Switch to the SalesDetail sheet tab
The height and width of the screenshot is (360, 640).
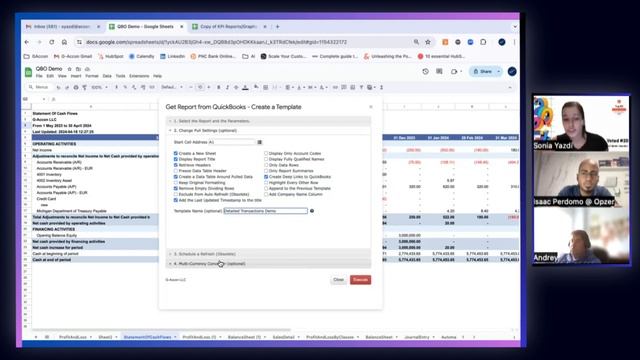tap(283, 337)
